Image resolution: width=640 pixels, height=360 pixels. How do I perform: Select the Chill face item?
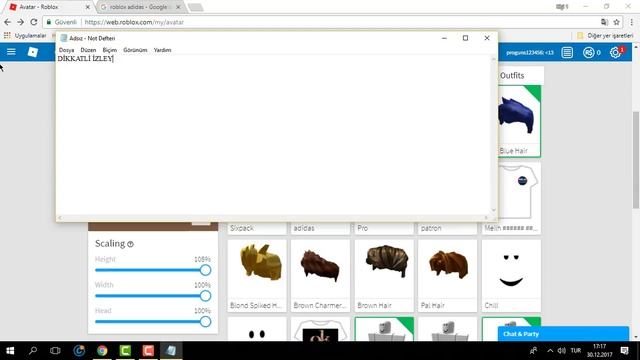[x=511, y=276]
